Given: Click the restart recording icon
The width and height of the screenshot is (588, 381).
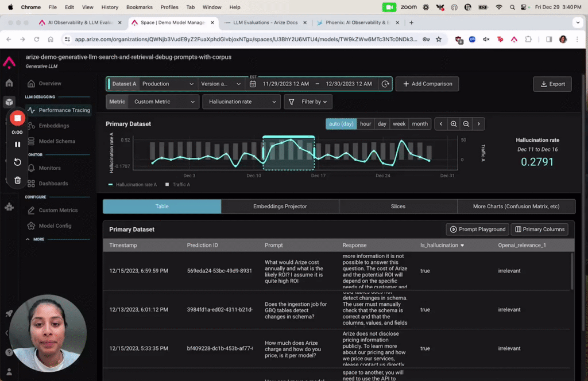Looking at the screenshot, I should coord(17,162).
